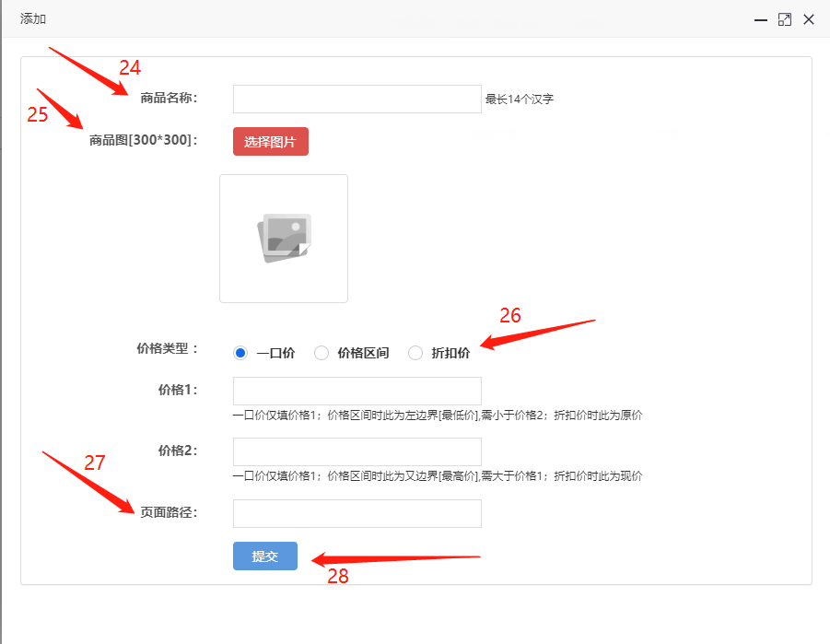Click into the 价格1 input box

(357, 391)
